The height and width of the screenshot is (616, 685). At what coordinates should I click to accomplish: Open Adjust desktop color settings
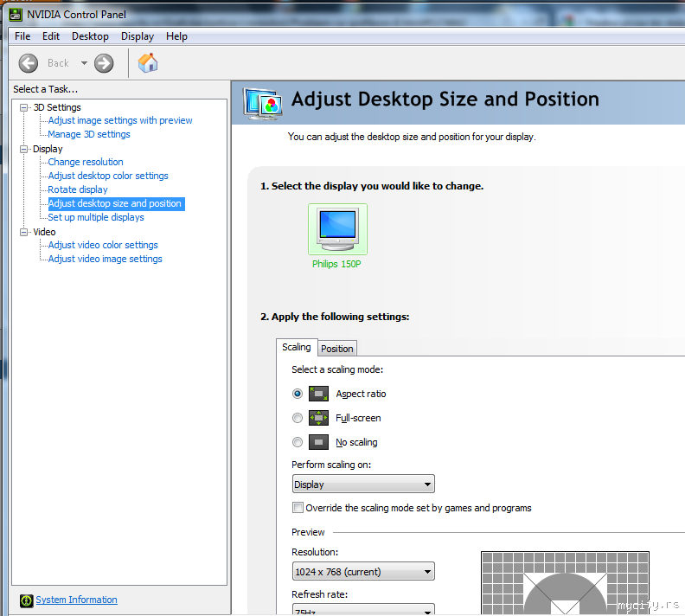coord(108,176)
